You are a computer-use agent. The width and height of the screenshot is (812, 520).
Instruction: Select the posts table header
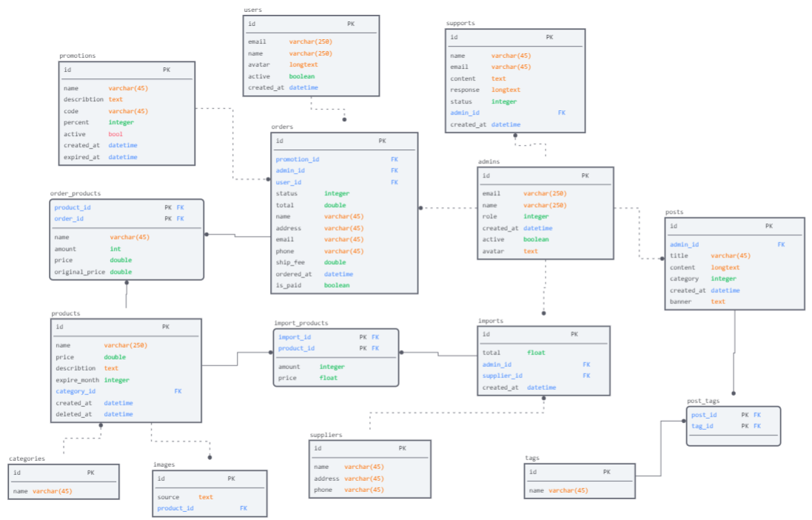(734, 226)
